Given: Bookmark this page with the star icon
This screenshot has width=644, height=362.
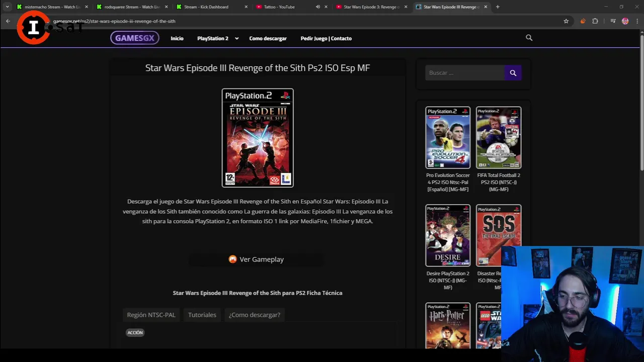Looking at the screenshot, I should tap(566, 21).
